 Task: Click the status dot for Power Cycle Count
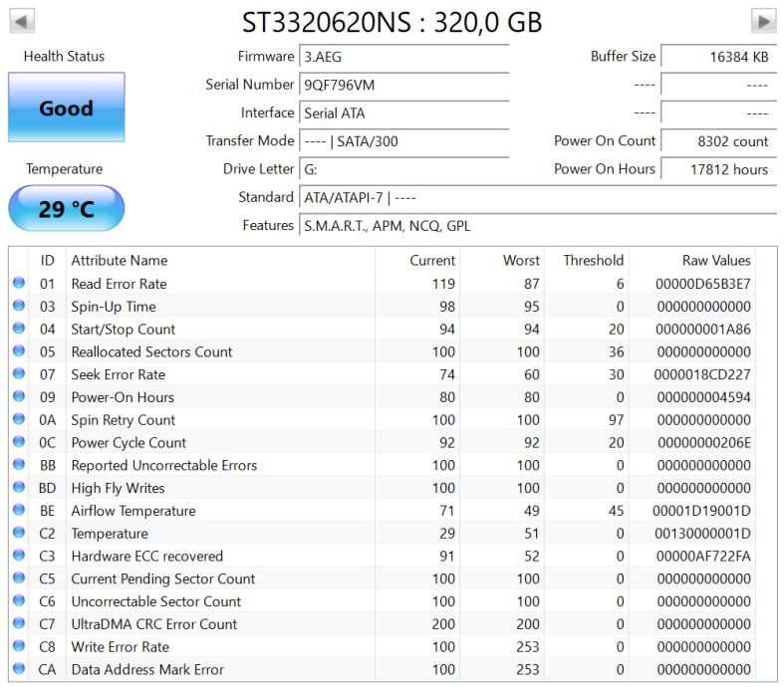(19, 442)
